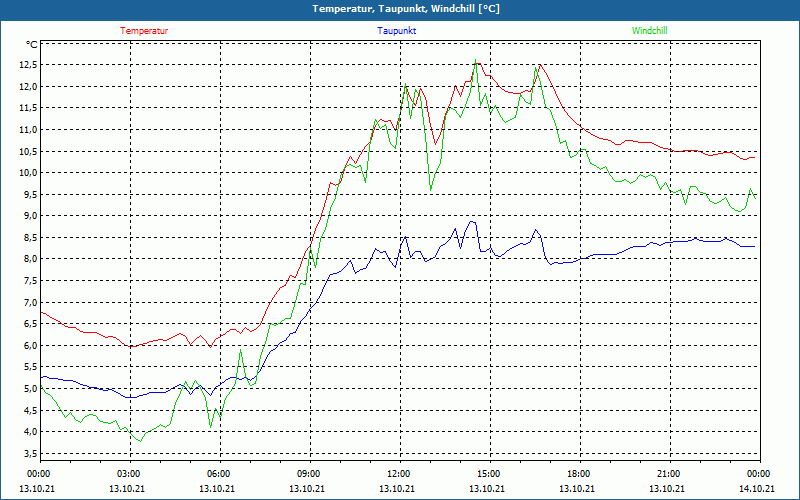Pick the 18:00 time axis marker
800x500 pixels.
coord(578,474)
